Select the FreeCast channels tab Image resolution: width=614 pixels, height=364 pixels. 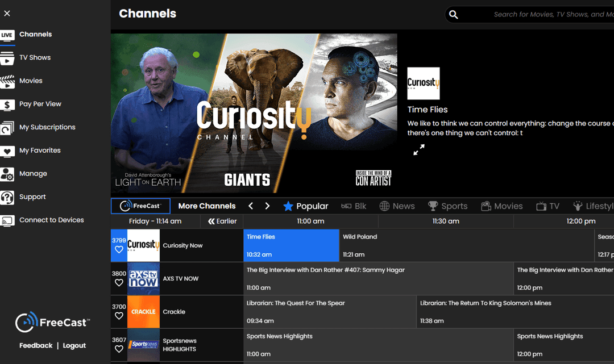click(x=140, y=206)
